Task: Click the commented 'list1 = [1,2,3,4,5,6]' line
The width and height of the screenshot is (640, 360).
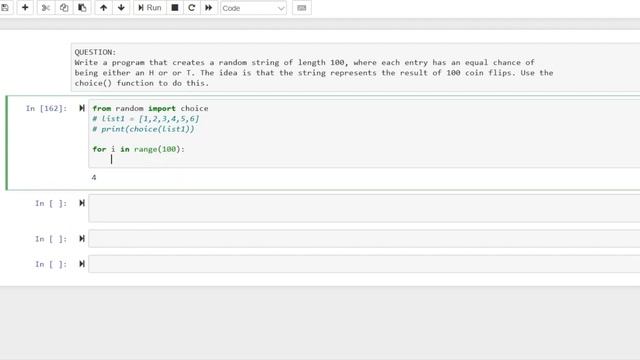Action: 146,119
